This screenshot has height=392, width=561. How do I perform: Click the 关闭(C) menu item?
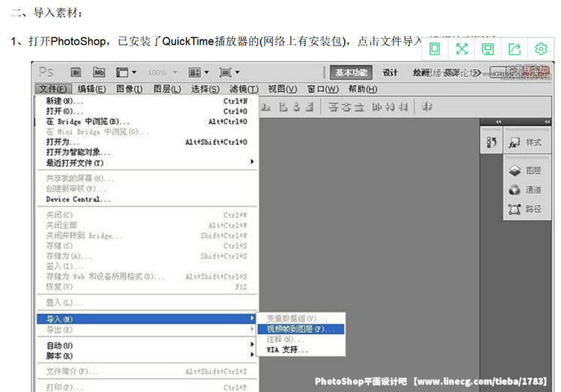147,215
